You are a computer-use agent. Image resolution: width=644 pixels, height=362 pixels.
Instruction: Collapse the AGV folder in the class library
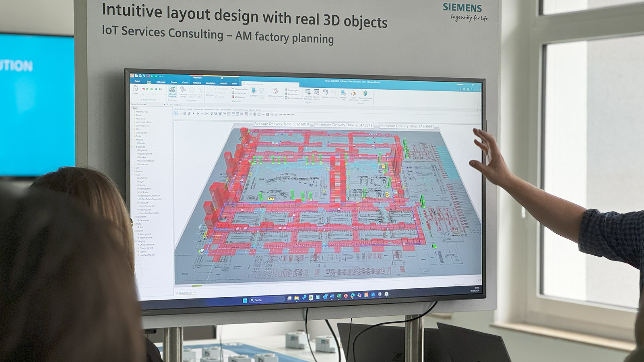[132, 175]
